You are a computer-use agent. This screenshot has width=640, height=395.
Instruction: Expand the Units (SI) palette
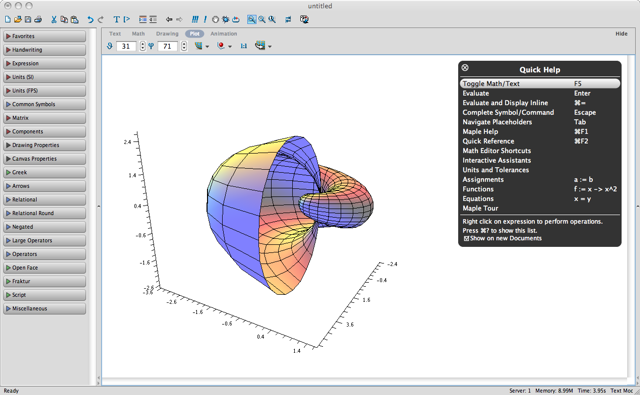tap(44, 77)
